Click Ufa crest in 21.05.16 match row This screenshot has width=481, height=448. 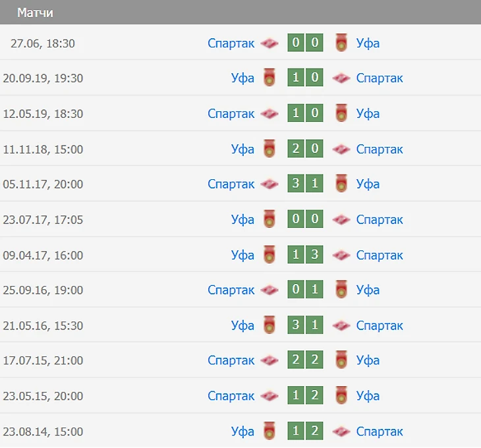[x=269, y=325]
